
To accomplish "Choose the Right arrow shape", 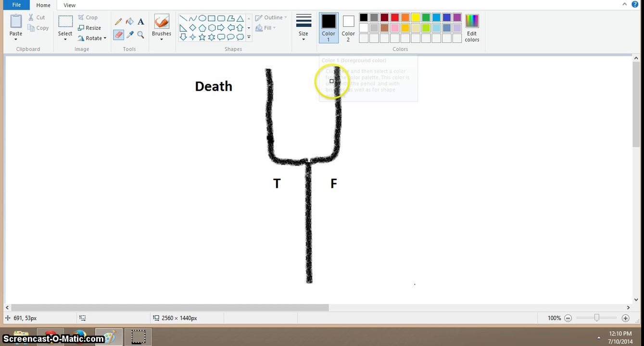I will (x=221, y=28).
